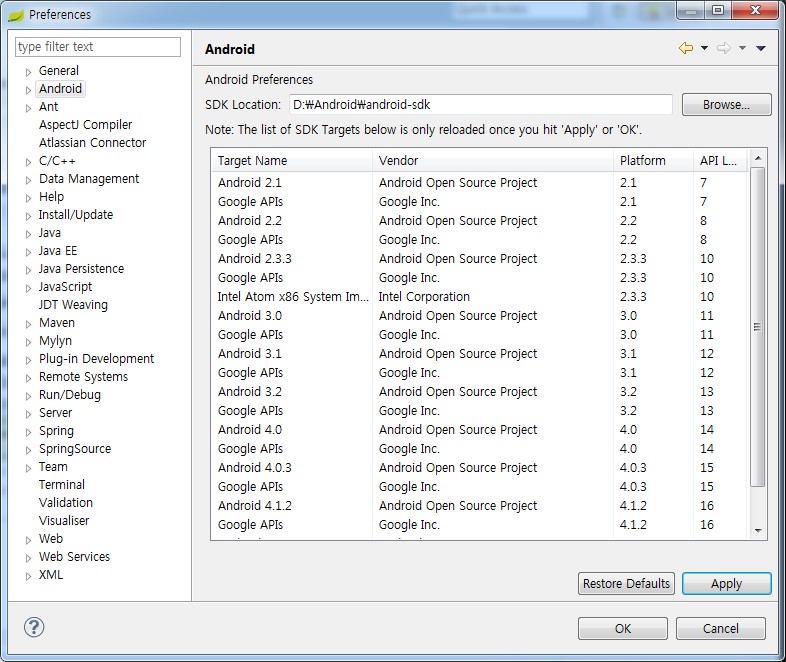Select the Android 2.1 target row
Screen dimensions: 786x662
point(480,183)
